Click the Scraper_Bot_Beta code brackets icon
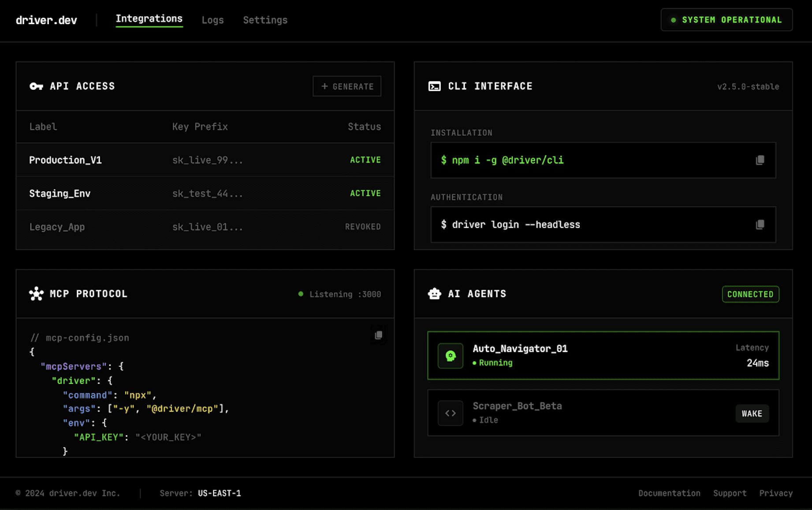 450,413
